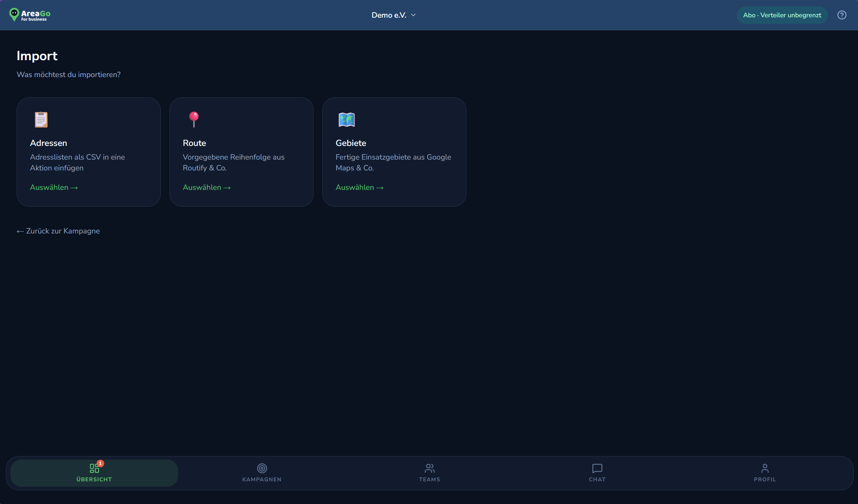This screenshot has width=858, height=504.
Task: Click the red notification badge on Übersicht
Action: [x=101, y=463]
